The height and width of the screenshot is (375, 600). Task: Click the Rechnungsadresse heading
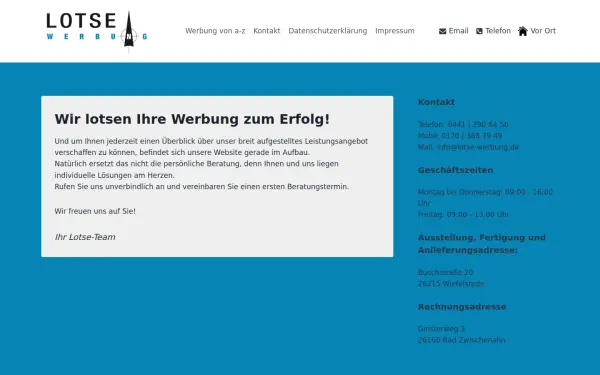point(462,307)
